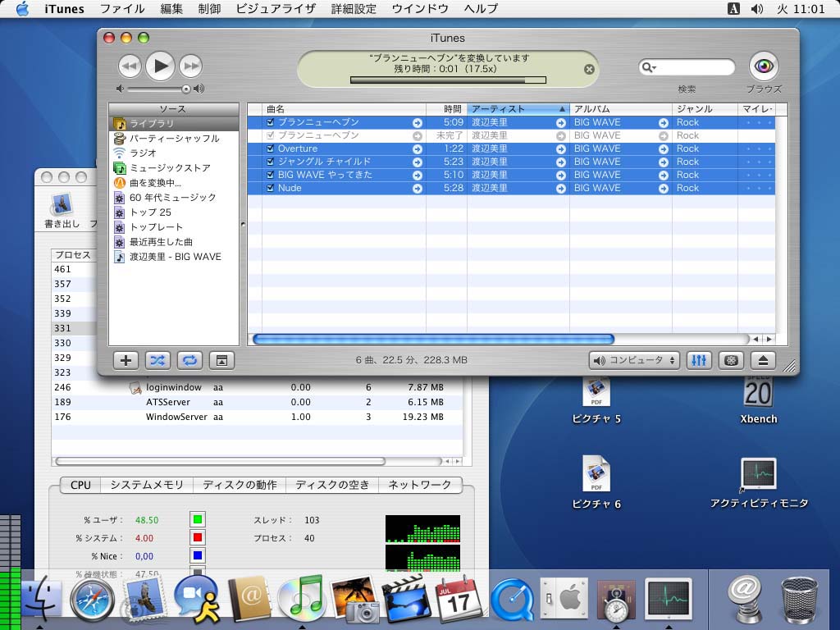Toggle shuffle playback button

coord(157,361)
